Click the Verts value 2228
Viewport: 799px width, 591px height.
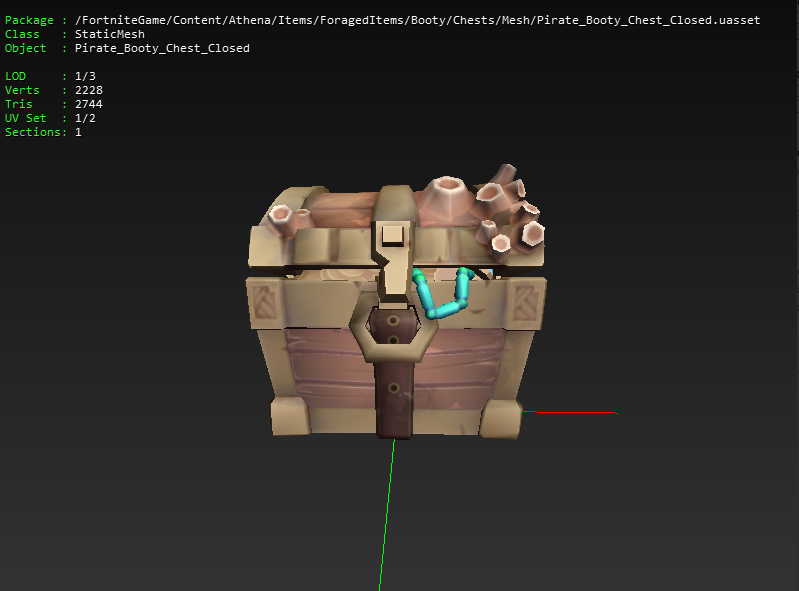89,90
